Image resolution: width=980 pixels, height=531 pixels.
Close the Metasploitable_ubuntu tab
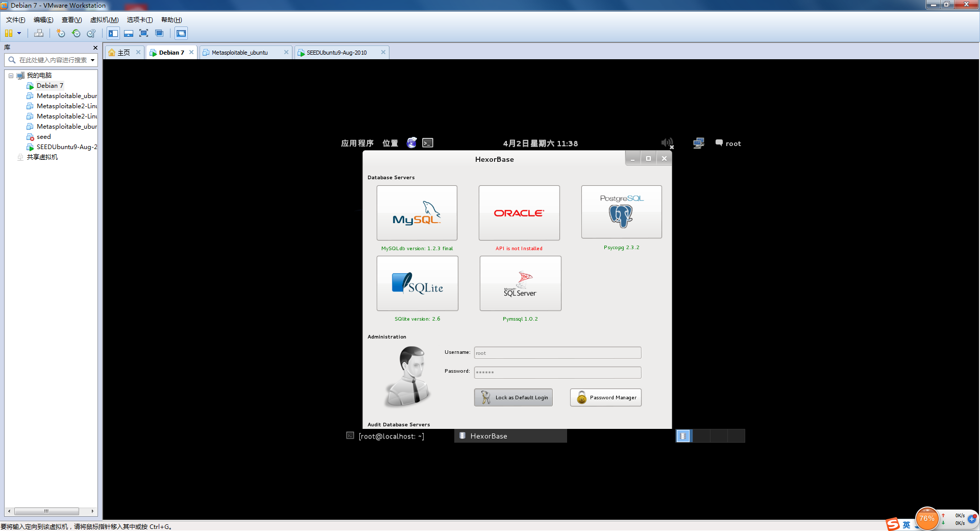coord(286,52)
